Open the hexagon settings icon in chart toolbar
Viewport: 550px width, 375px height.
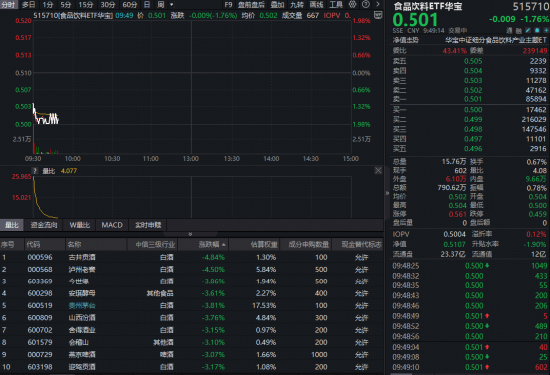pyautogui.click(x=353, y=5)
